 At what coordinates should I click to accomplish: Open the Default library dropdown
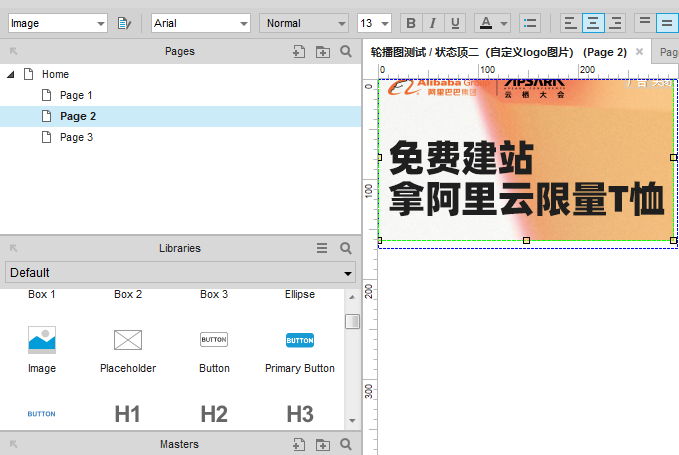180,273
